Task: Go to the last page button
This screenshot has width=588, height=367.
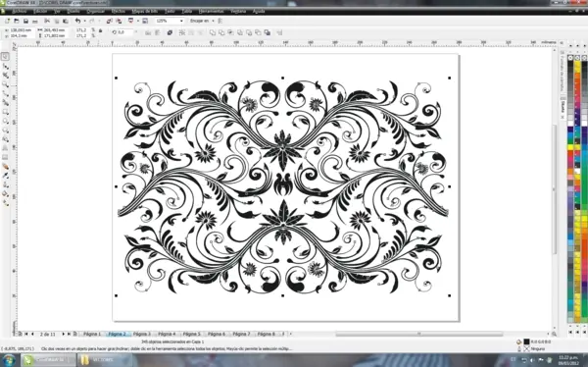Action: coord(69,334)
